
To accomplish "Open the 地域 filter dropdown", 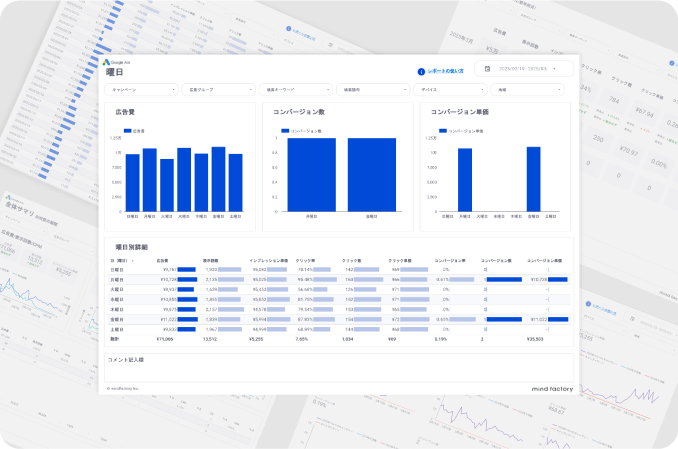I will 528,90.
